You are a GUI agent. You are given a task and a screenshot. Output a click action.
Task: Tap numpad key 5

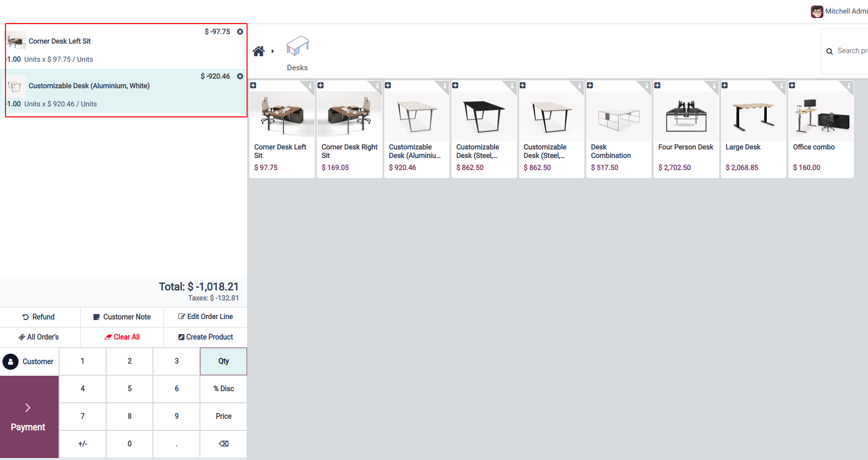(x=129, y=389)
